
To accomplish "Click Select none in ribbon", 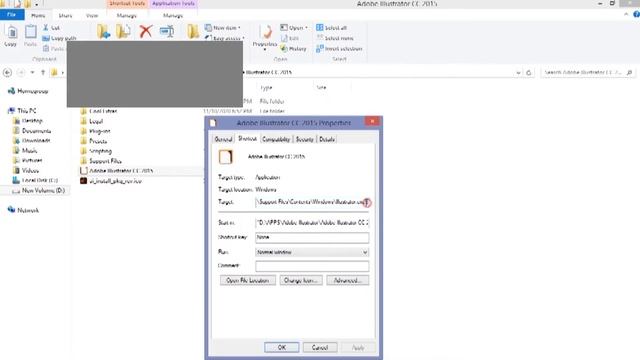I will [335, 38].
